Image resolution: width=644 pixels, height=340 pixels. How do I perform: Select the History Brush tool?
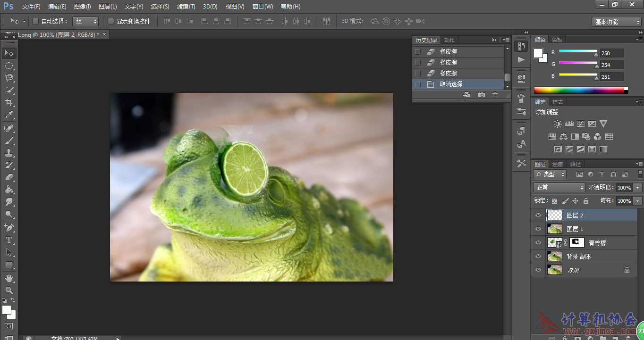click(9, 165)
